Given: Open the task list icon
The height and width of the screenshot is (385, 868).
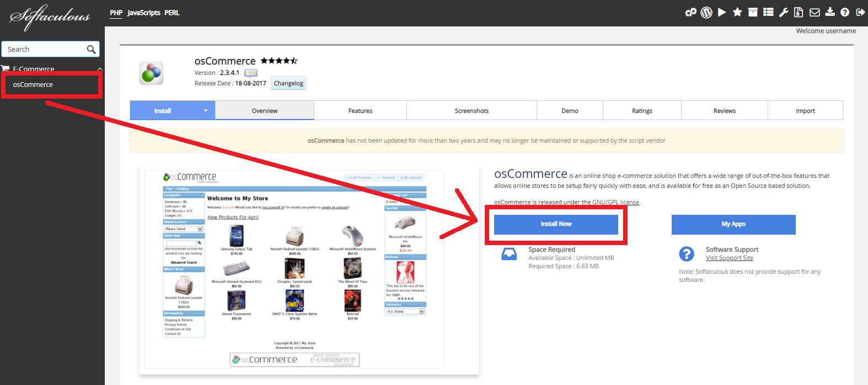Looking at the screenshot, I should pos(768,12).
